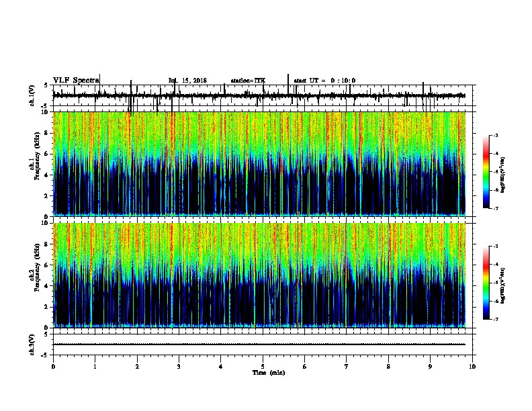The image size is (532, 411).
Task: Select the 'start UT = 0 : 10: 0' label
Action: pos(324,81)
